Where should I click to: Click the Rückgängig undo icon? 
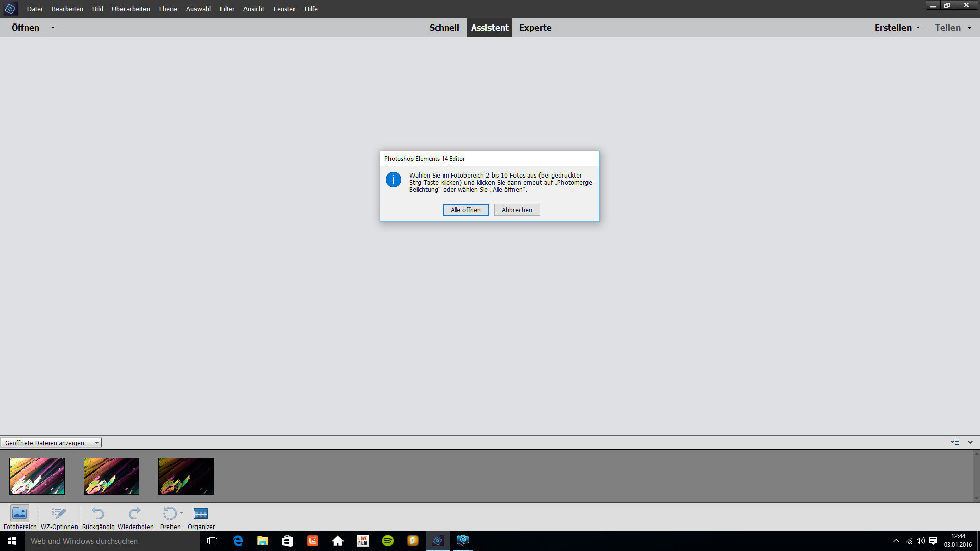[98, 513]
